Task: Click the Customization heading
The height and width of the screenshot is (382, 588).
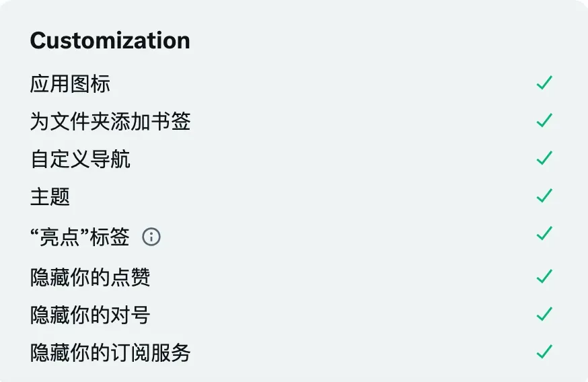Action: pos(110,40)
